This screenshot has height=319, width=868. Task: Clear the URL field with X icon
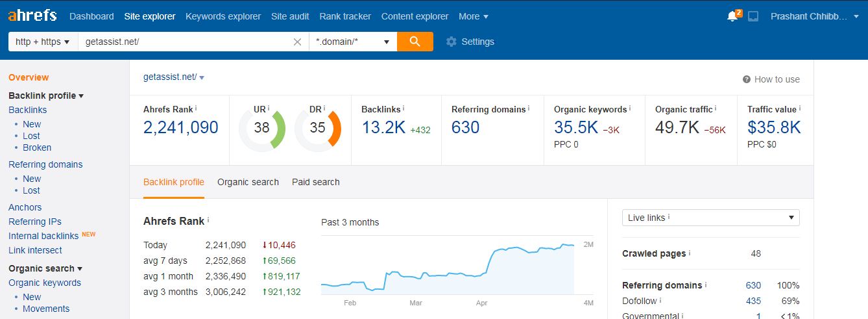pos(297,42)
